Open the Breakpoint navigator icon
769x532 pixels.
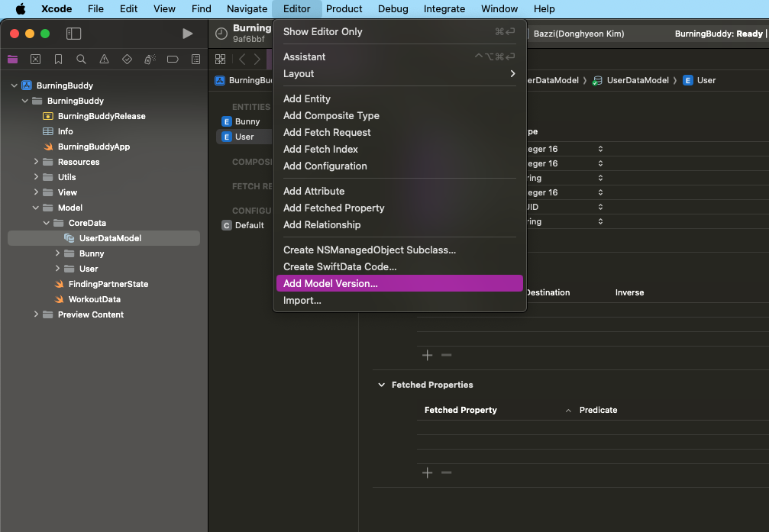[173, 60]
